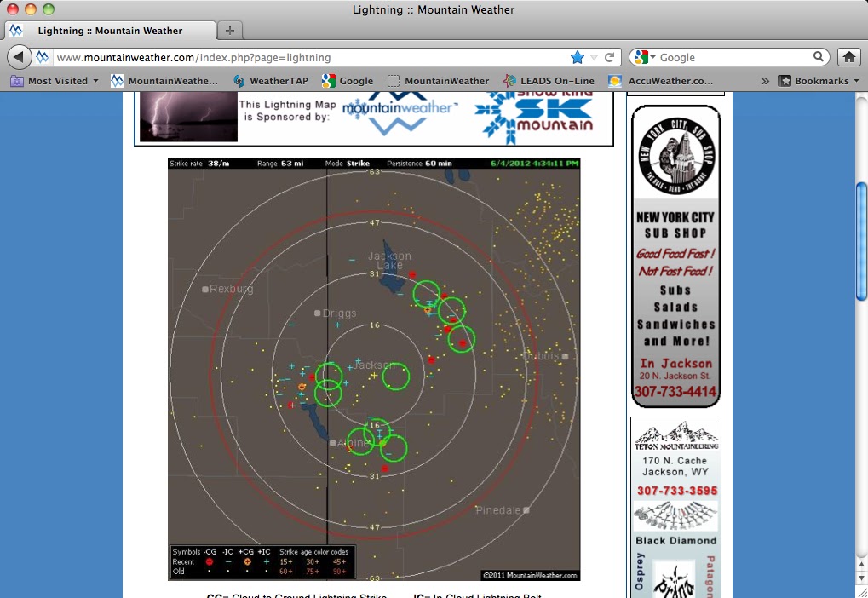
Task: Show more bookmarks via double chevron
Action: coord(765,81)
